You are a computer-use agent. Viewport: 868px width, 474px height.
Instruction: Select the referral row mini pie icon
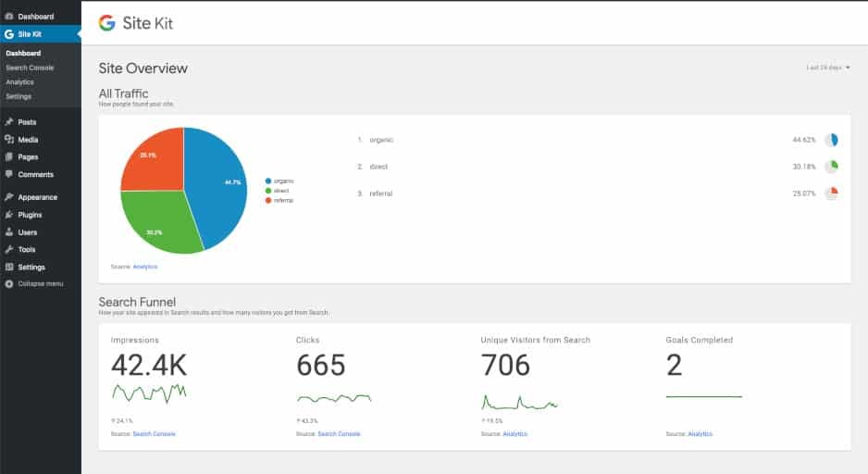[x=832, y=193]
